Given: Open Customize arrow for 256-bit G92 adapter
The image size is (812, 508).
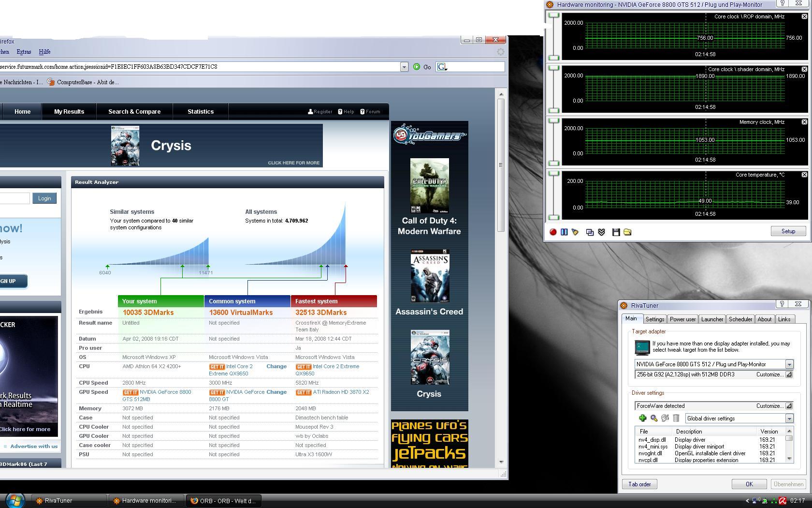Looking at the screenshot, I should (x=789, y=374).
